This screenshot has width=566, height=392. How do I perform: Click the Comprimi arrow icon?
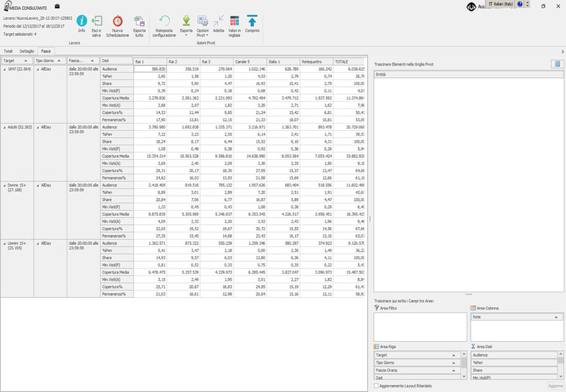tap(252, 21)
